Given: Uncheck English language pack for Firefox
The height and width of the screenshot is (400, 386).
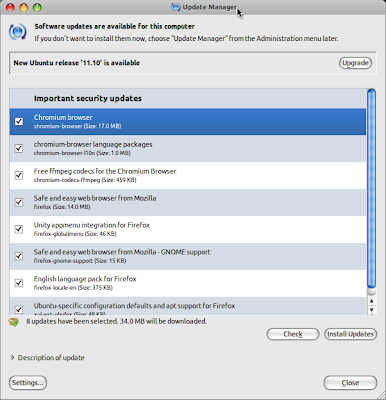Looking at the screenshot, I should point(19,283).
